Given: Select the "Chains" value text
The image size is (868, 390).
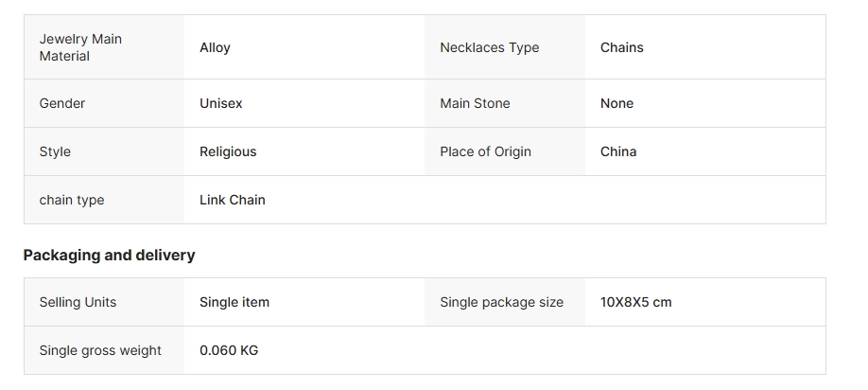Looking at the screenshot, I should (621, 47).
